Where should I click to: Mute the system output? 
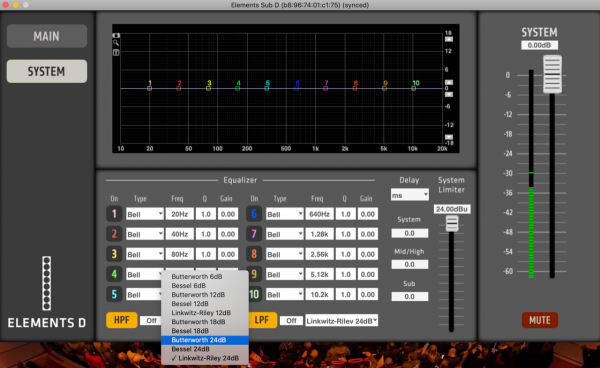[540, 320]
